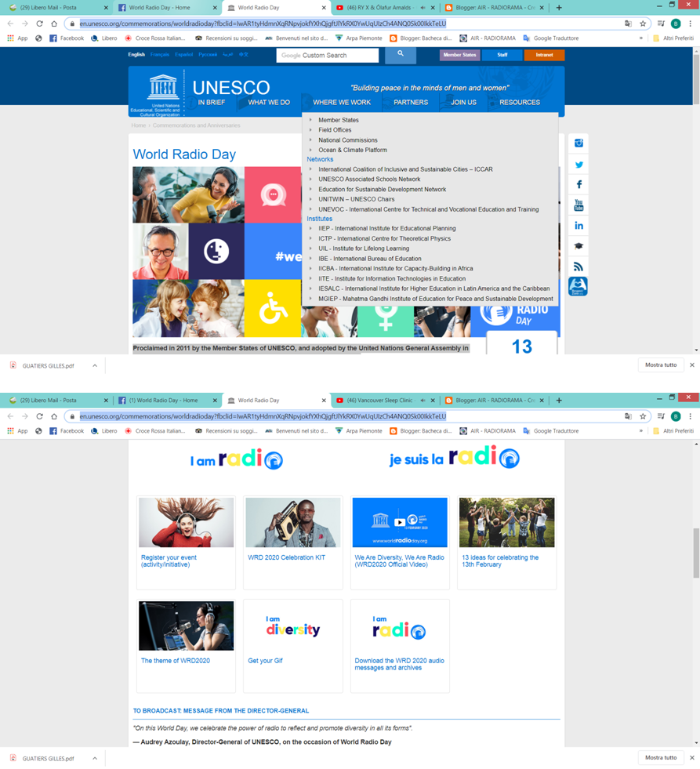The height and width of the screenshot is (769, 700).
Task: Dismiss download bar with X in lower window
Action: tap(691, 758)
